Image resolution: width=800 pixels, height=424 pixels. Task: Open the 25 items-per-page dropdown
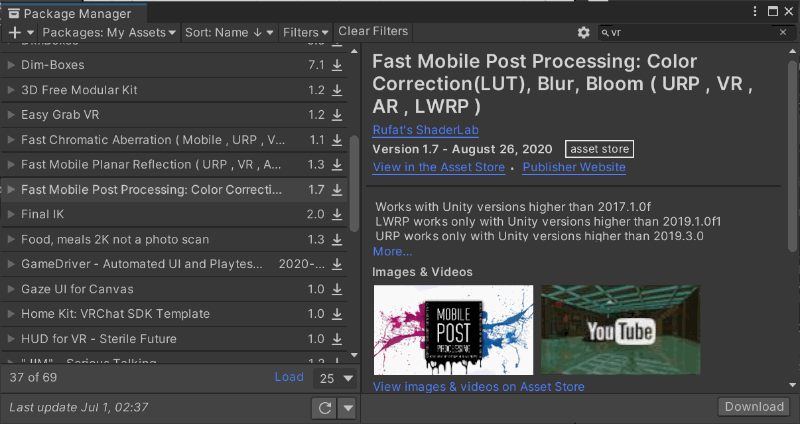(335, 379)
